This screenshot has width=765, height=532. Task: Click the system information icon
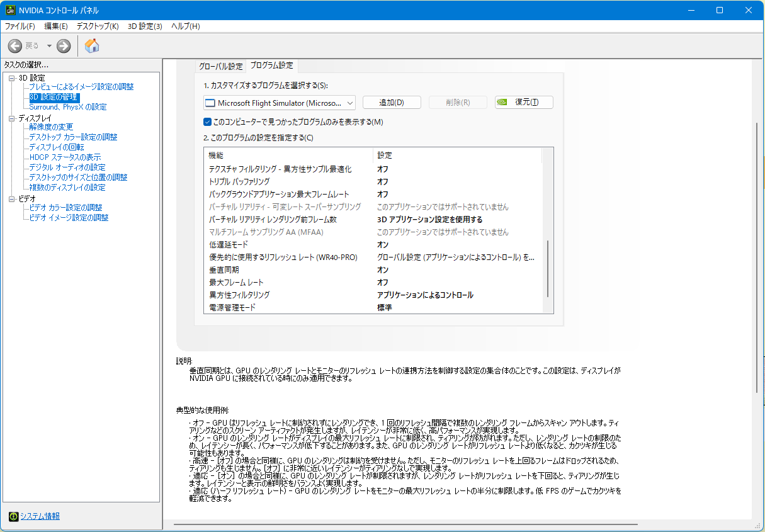click(13, 516)
